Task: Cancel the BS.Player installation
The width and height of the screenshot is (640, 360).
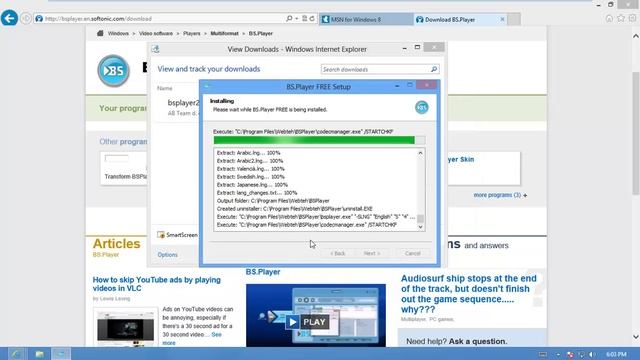Action: [412, 253]
